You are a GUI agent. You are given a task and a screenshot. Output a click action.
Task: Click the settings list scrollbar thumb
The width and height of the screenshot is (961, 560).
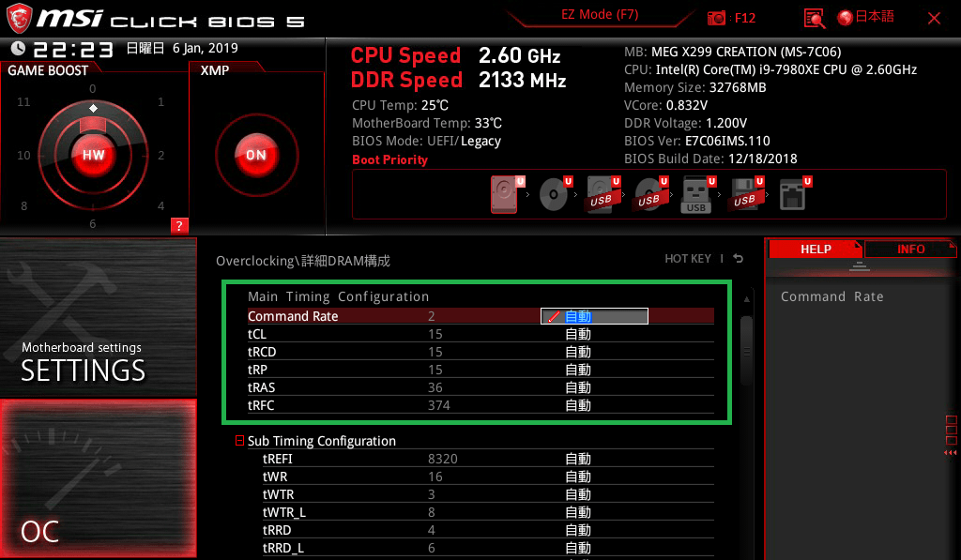[746, 351]
